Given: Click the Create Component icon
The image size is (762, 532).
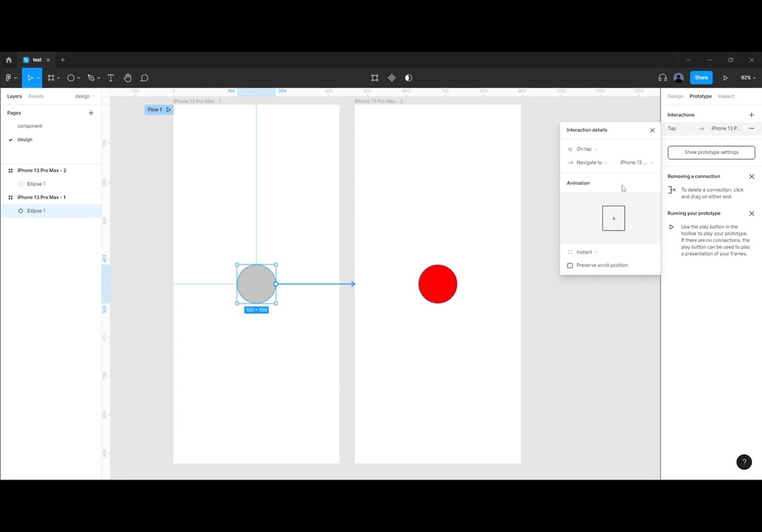Looking at the screenshot, I should click(x=392, y=78).
